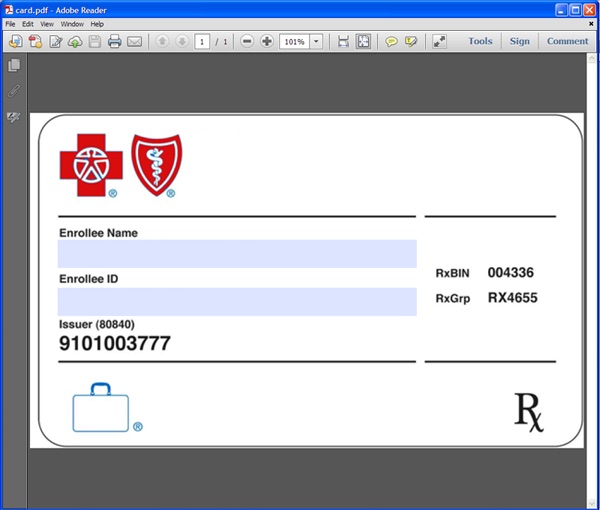Click the page number field
600x510 pixels.
click(x=202, y=41)
